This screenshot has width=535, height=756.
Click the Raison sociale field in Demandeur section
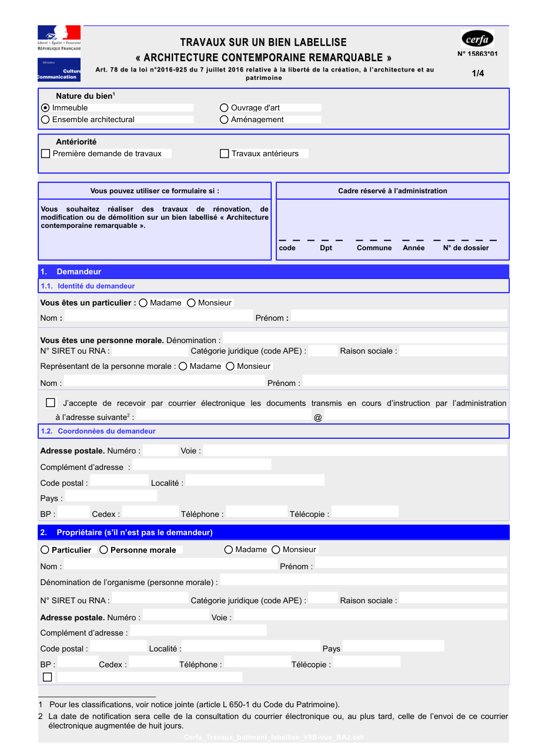pyautogui.click(x=453, y=351)
